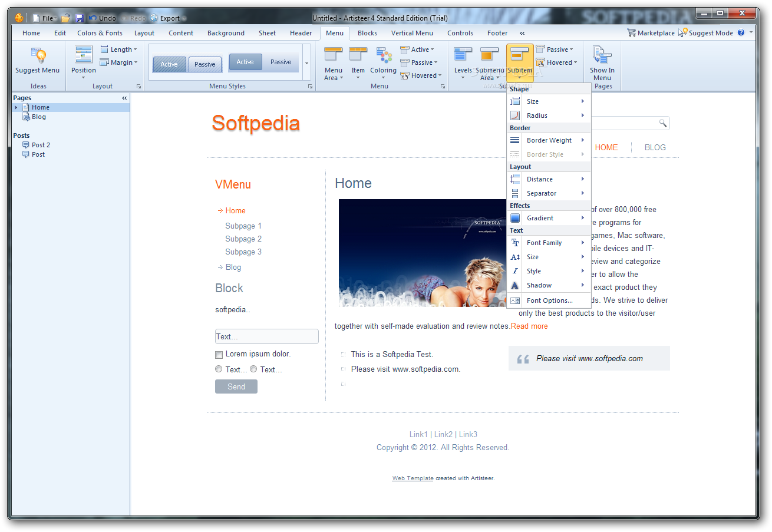
Task: Collapse the Pages side panel
Action: click(124, 98)
